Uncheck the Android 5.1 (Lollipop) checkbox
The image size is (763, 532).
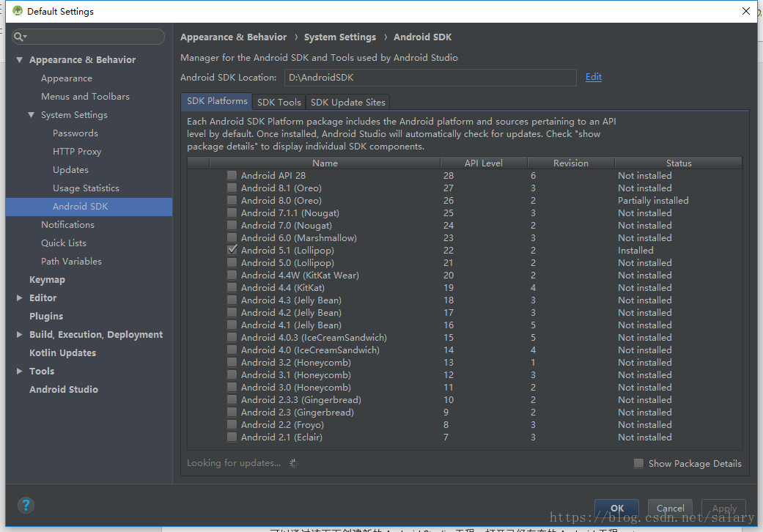232,250
